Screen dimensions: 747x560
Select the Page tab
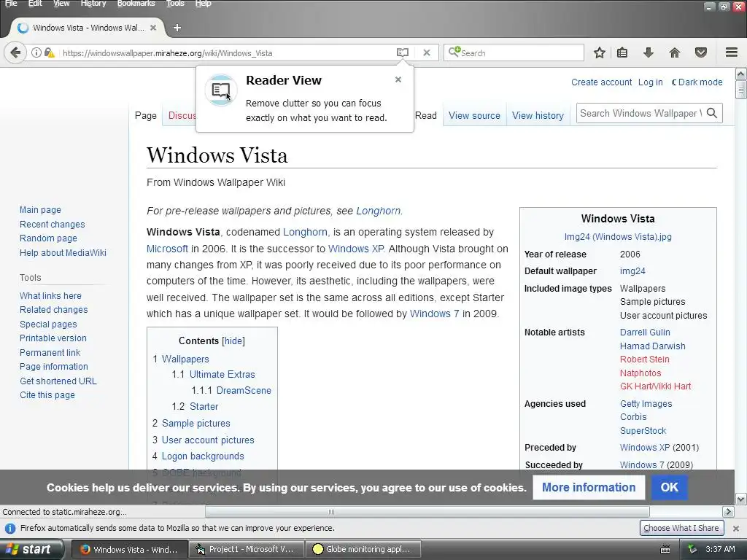click(146, 116)
